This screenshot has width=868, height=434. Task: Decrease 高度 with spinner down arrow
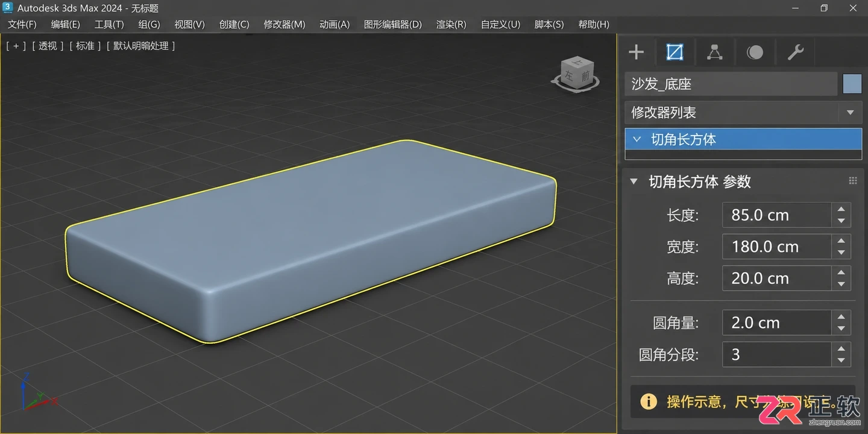pyautogui.click(x=841, y=284)
